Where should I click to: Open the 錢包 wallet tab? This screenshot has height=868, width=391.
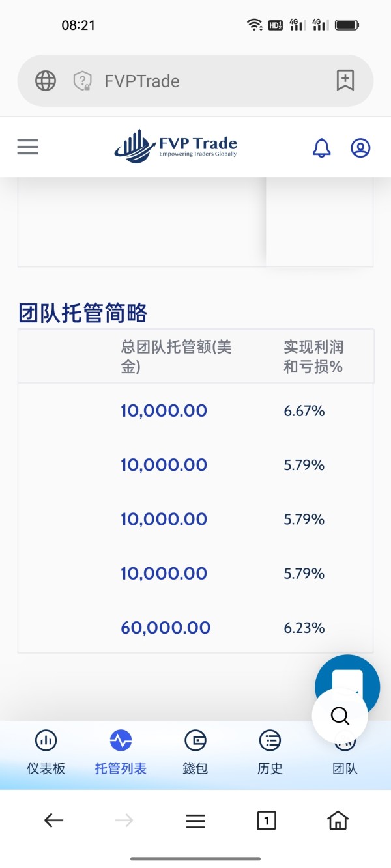tap(195, 753)
